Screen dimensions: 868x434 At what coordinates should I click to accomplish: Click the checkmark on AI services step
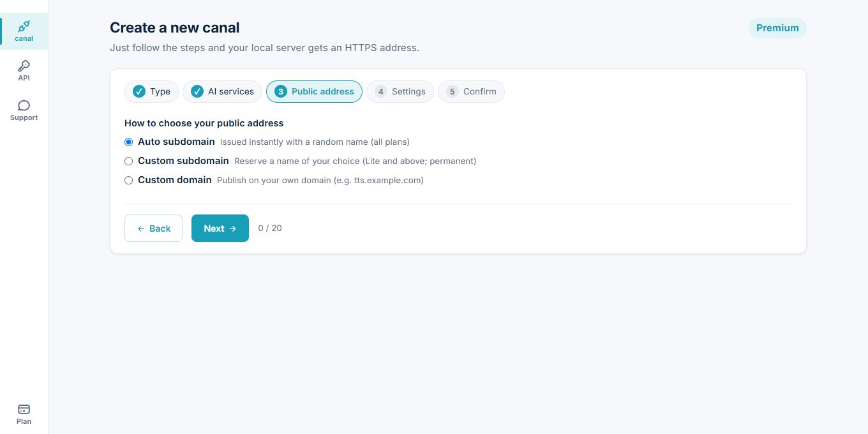(x=197, y=91)
